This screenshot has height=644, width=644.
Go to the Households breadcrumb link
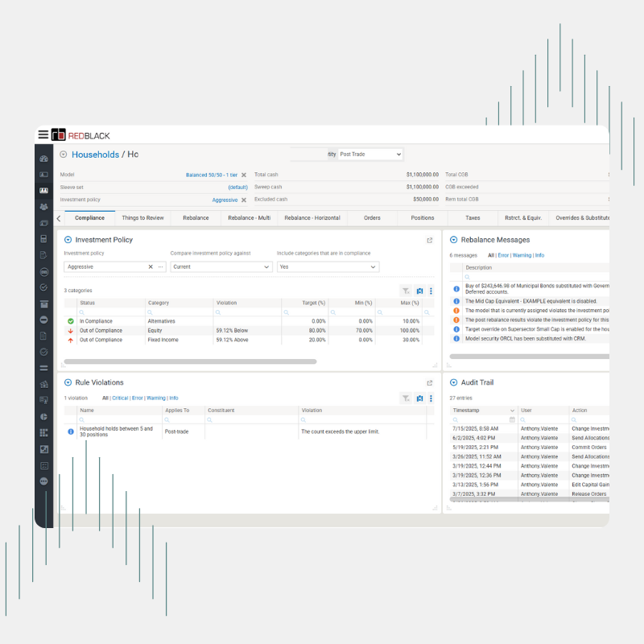click(95, 155)
